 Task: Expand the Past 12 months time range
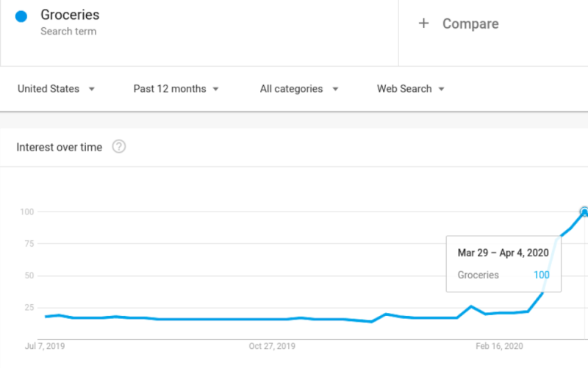(176, 89)
